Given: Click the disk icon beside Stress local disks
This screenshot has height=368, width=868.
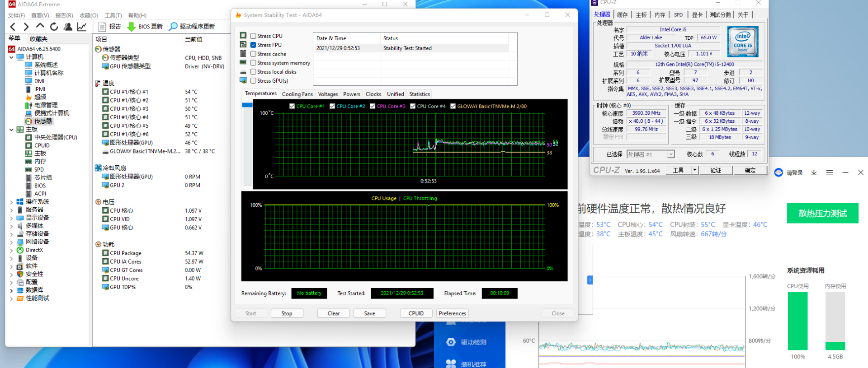Looking at the screenshot, I should [x=243, y=72].
